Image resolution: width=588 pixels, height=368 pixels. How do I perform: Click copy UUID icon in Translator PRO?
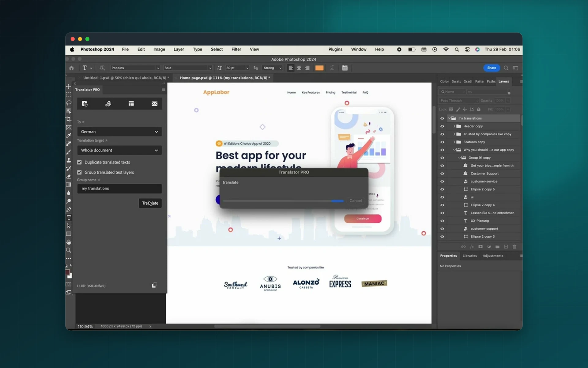click(x=155, y=285)
